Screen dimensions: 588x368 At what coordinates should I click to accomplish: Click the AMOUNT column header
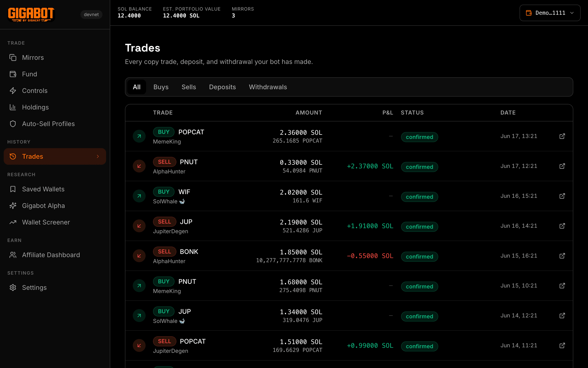[309, 113]
